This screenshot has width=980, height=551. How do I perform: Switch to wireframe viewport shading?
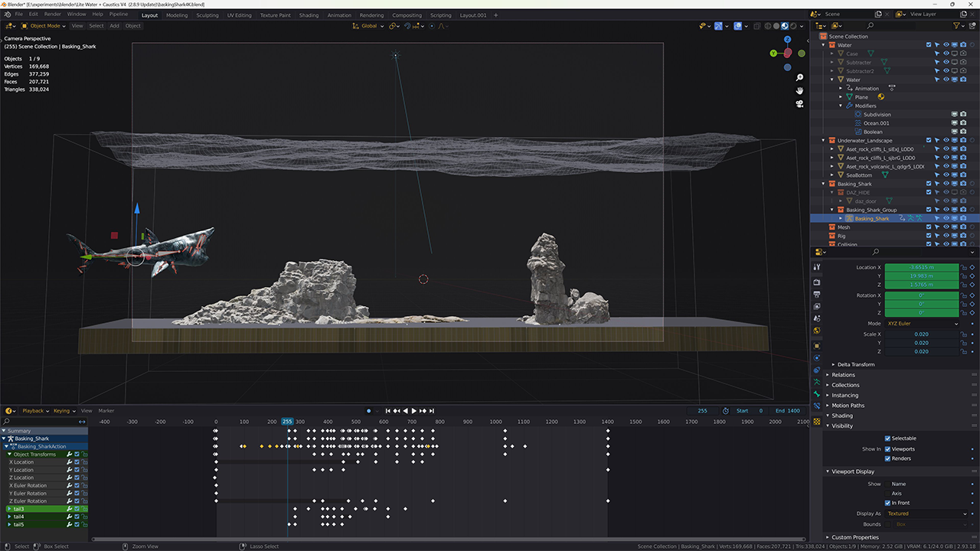tap(768, 26)
